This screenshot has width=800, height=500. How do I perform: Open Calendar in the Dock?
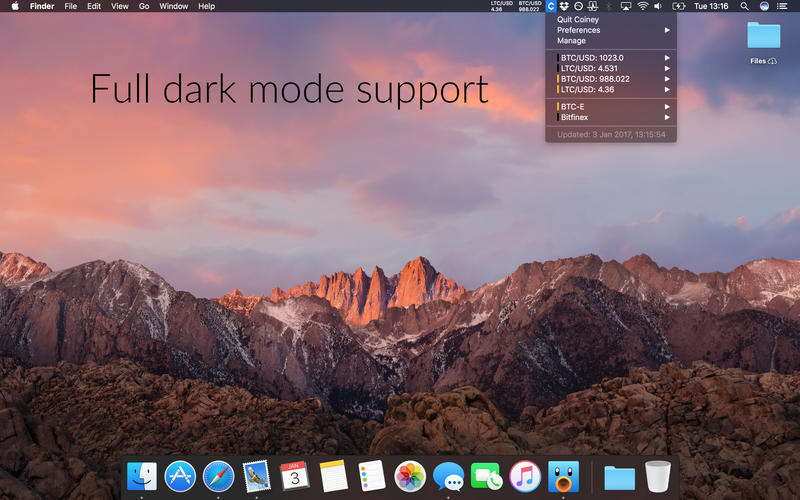pos(295,476)
